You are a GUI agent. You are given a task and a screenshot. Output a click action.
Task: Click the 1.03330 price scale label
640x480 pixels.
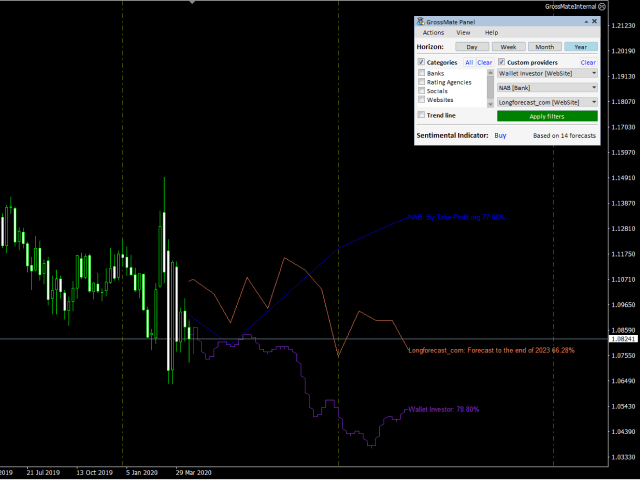tap(623, 457)
